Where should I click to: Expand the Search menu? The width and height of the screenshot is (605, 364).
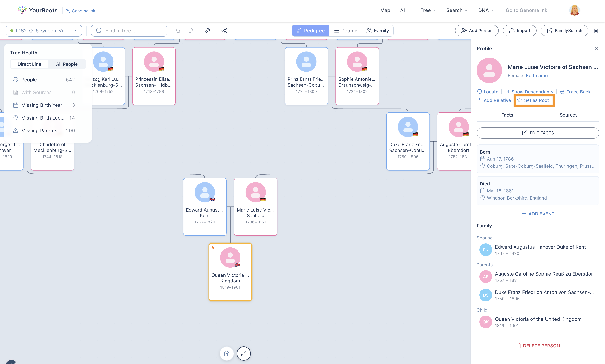[457, 10]
